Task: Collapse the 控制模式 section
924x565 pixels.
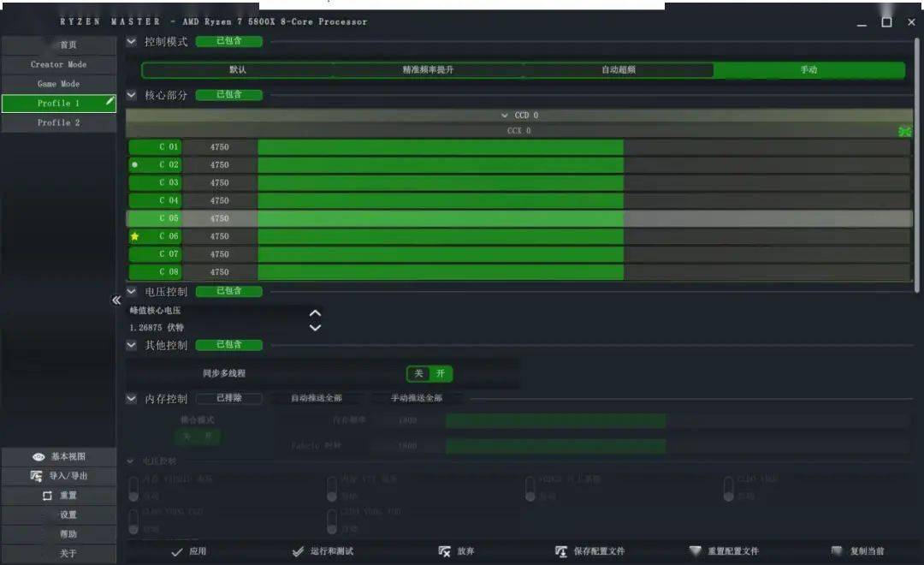Action: (x=132, y=41)
